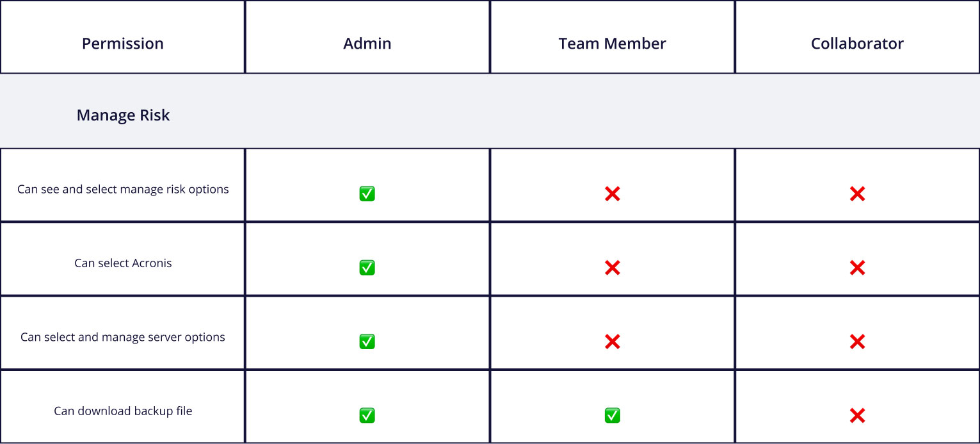Click Team Member red cross for manage risk options
Image resolution: width=980 pixels, height=444 pixels.
pos(612,193)
